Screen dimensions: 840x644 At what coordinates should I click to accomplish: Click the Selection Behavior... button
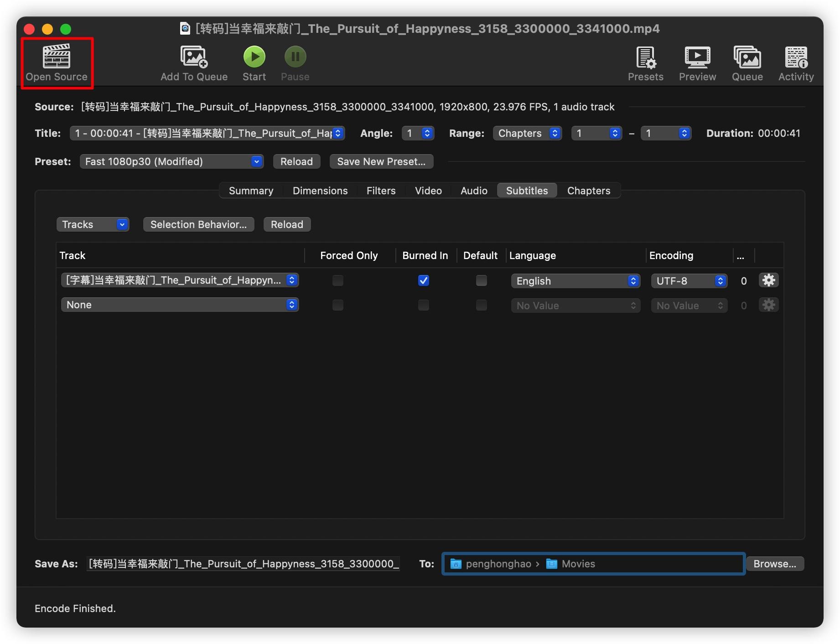[198, 224]
